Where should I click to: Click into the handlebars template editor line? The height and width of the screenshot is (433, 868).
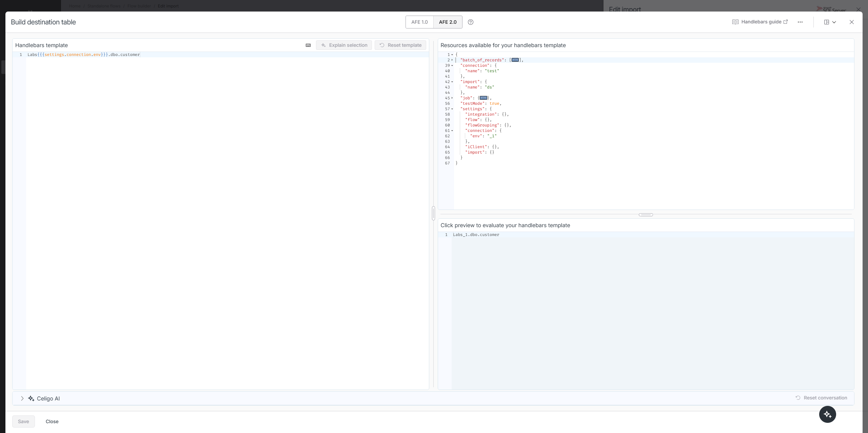[x=203, y=55]
